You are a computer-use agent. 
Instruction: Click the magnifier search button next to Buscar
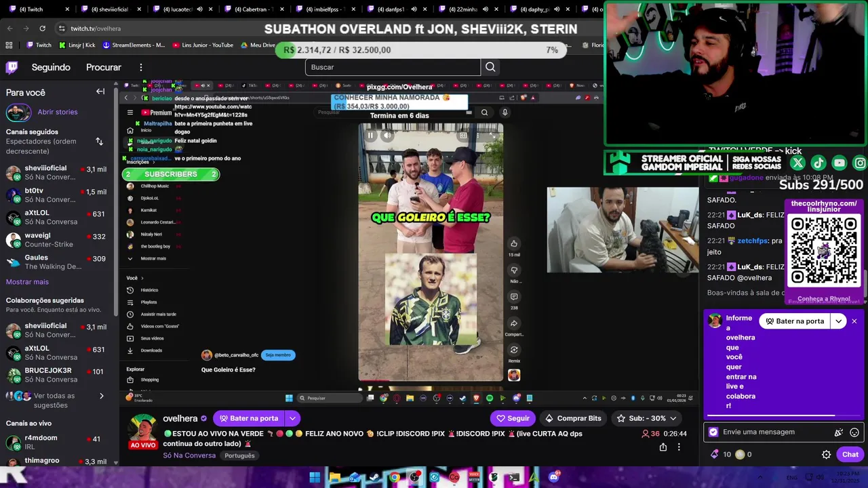tap(490, 67)
